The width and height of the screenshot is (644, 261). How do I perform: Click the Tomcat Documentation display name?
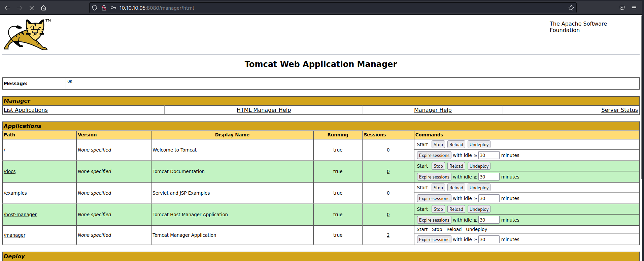(178, 171)
